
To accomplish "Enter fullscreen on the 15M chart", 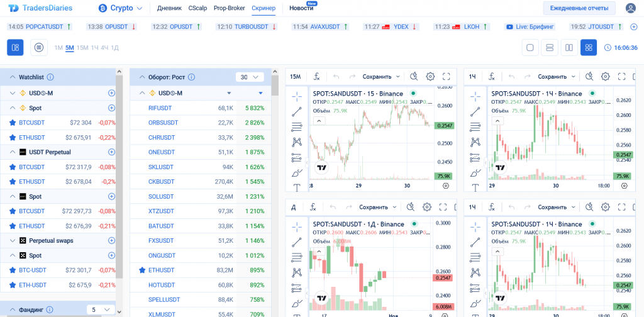I will [447, 76].
